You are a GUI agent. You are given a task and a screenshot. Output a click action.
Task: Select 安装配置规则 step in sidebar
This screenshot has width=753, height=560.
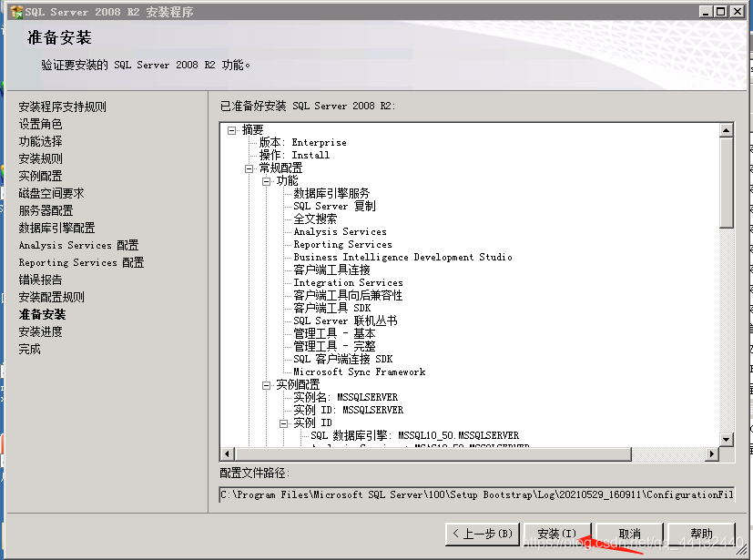click(x=51, y=297)
